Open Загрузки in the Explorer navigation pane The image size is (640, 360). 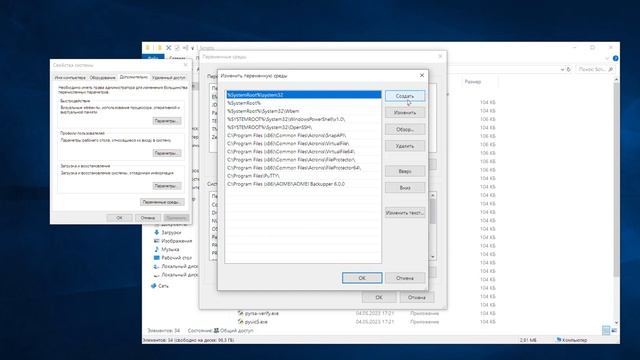click(x=171, y=232)
